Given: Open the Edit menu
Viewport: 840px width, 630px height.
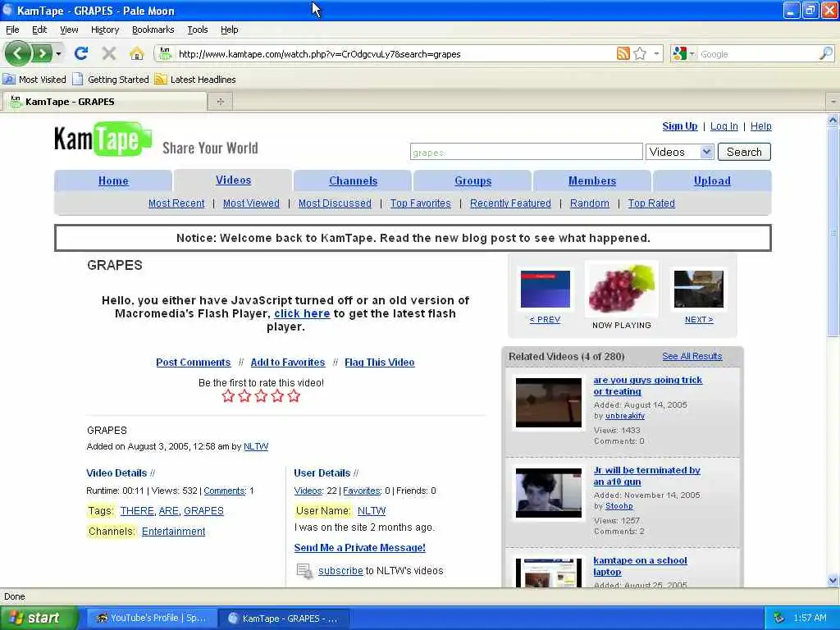Looking at the screenshot, I should point(39,30).
